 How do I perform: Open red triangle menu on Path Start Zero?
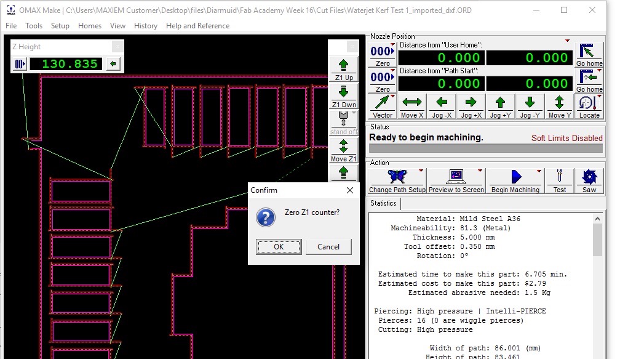pyautogui.click(x=392, y=70)
